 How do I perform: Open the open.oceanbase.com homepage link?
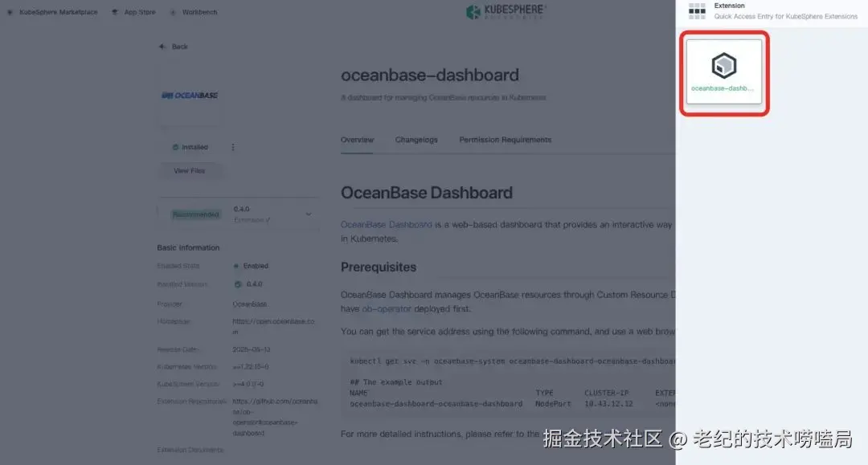273,326
